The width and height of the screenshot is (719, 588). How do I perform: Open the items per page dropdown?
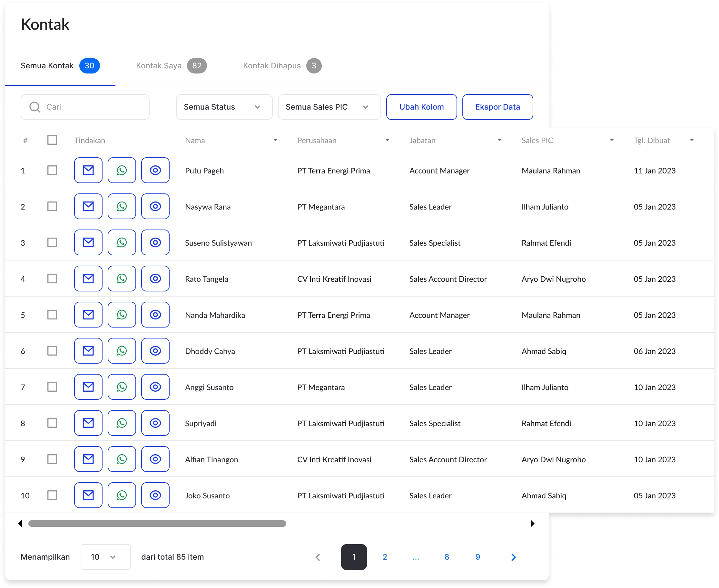pyautogui.click(x=105, y=557)
